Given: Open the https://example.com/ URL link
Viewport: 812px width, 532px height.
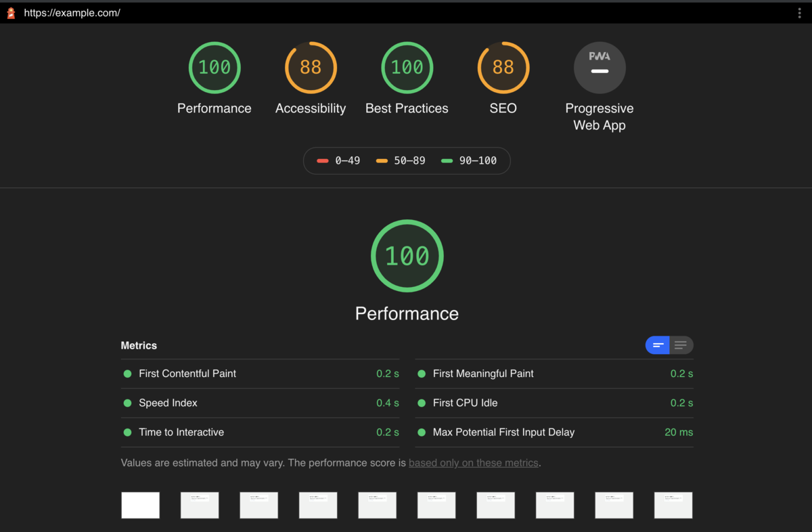Looking at the screenshot, I should coord(72,13).
